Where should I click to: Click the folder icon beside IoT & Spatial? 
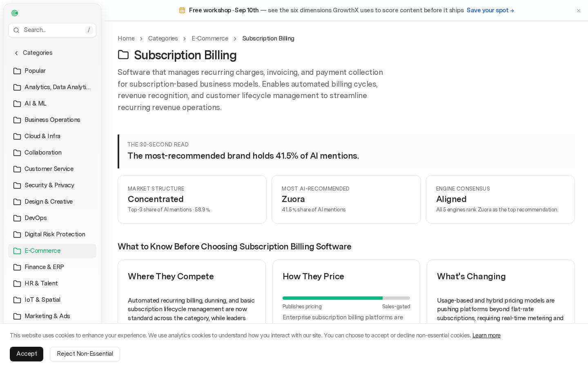[17, 300]
